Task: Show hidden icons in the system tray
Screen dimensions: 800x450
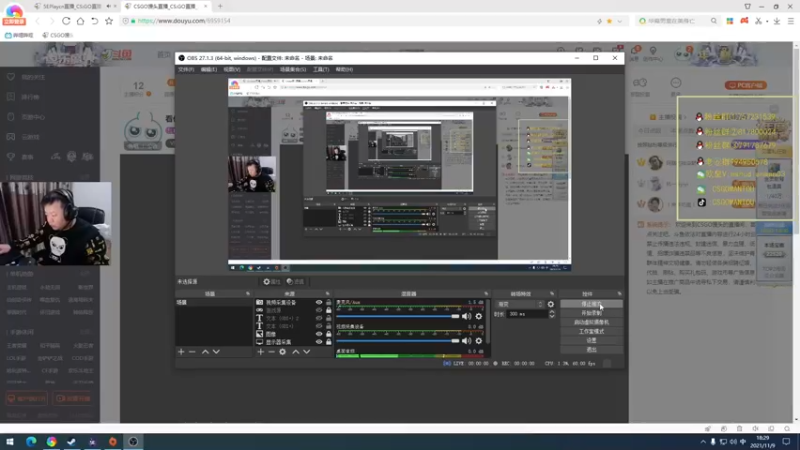Action: click(703, 442)
